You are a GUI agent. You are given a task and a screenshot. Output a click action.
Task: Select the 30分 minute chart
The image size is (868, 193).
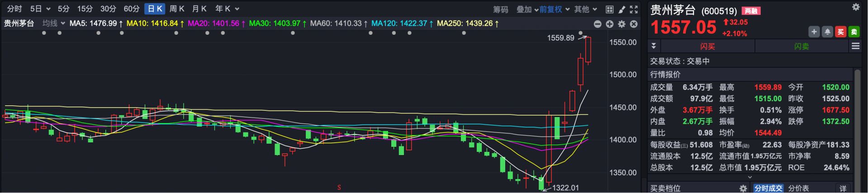coord(108,9)
